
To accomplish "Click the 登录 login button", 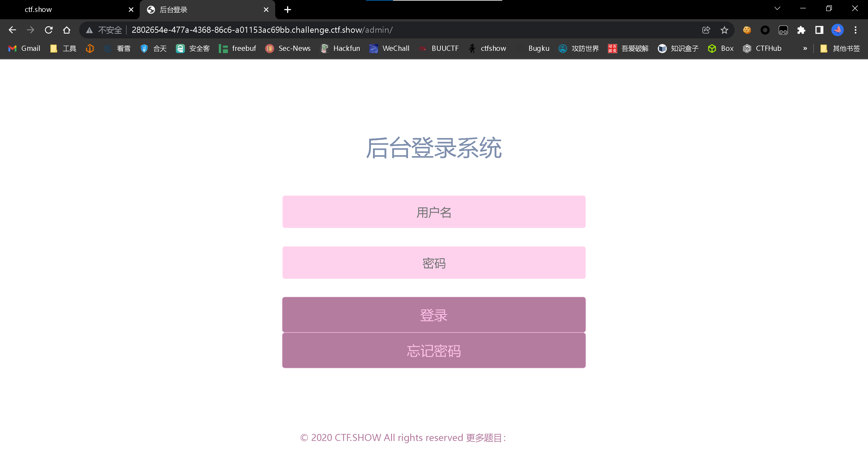I will [x=434, y=315].
